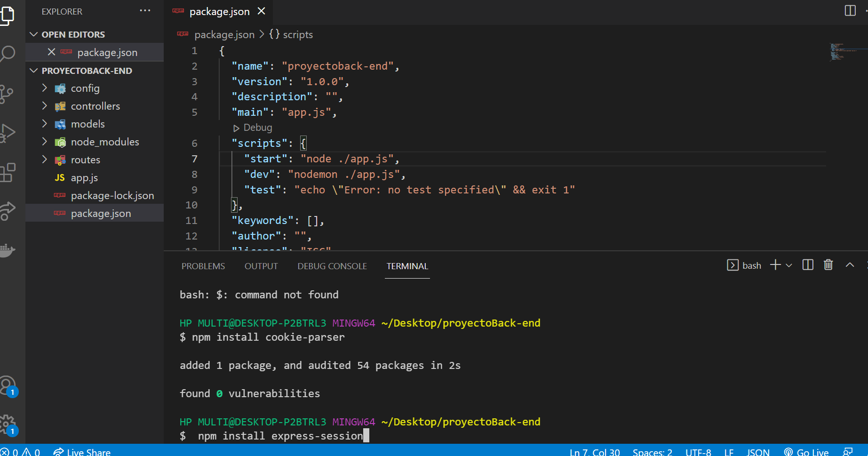The image size is (868, 456).
Task: Select the Terminal panel tab
Action: point(407,266)
